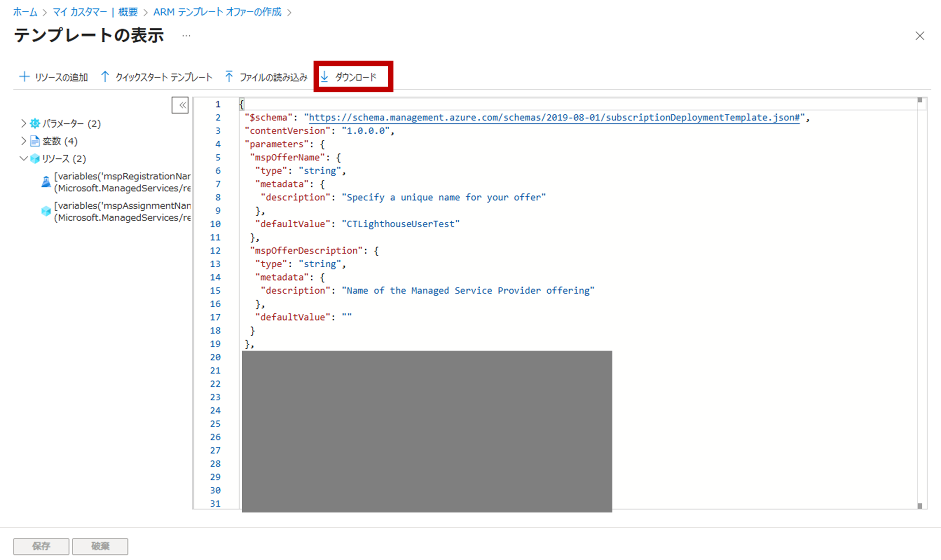
Task: Click the ファイルの読み込み upload icon
Action: click(229, 77)
